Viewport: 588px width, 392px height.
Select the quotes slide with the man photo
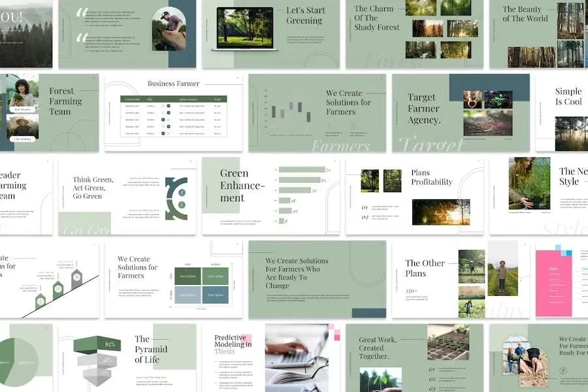tap(127, 34)
